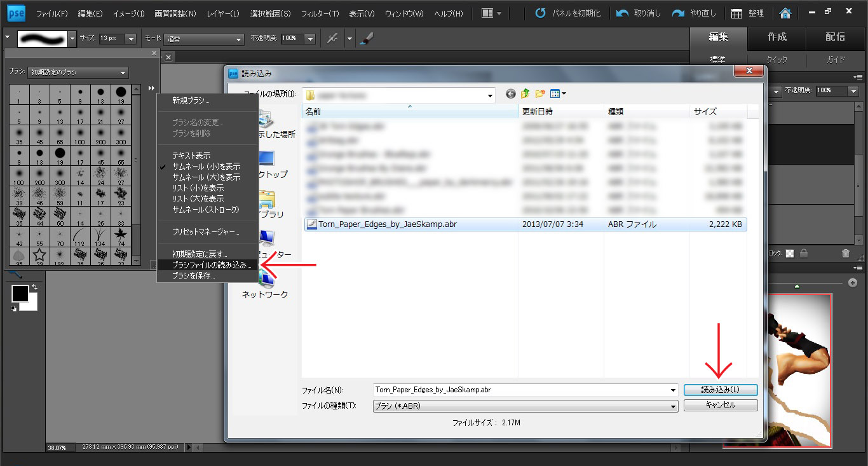Pick the maple leaf brush preset 74

(x=121, y=237)
